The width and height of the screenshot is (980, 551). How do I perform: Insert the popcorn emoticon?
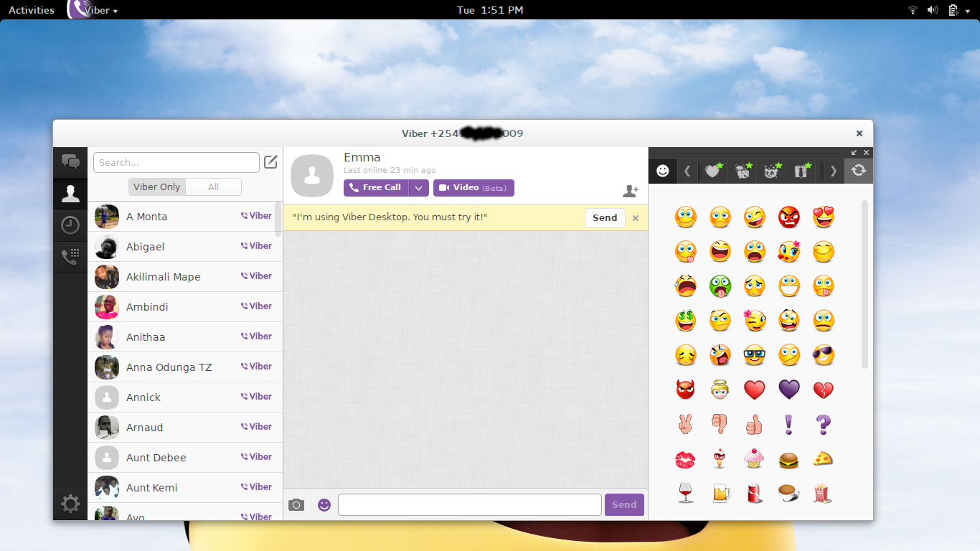tap(824, 494)
